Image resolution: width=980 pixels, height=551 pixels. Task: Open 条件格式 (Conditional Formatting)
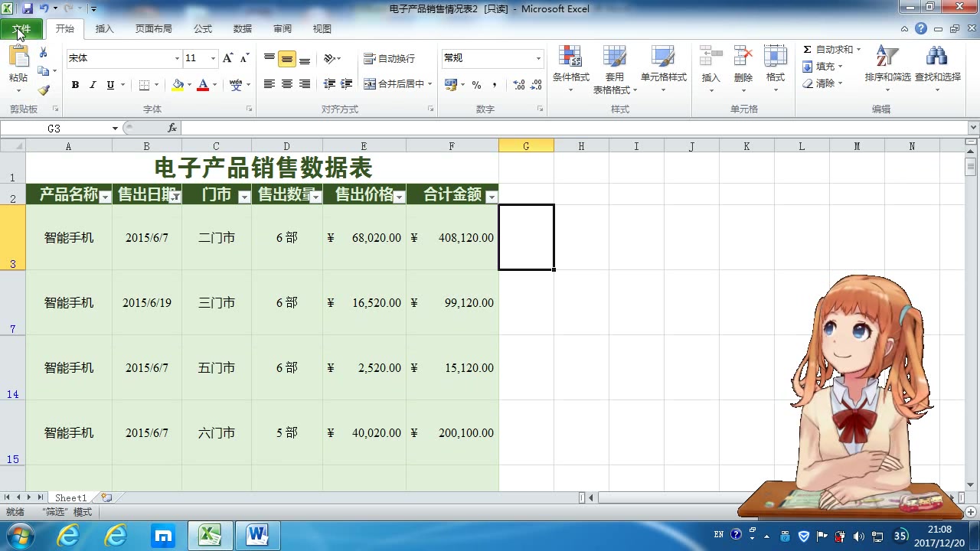pyautogui.click(x=570, y=69)
